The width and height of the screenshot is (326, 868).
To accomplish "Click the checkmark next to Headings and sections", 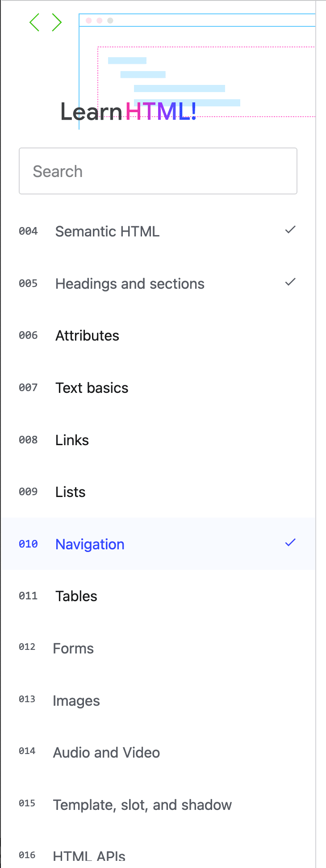I will [x=290, y=282].
